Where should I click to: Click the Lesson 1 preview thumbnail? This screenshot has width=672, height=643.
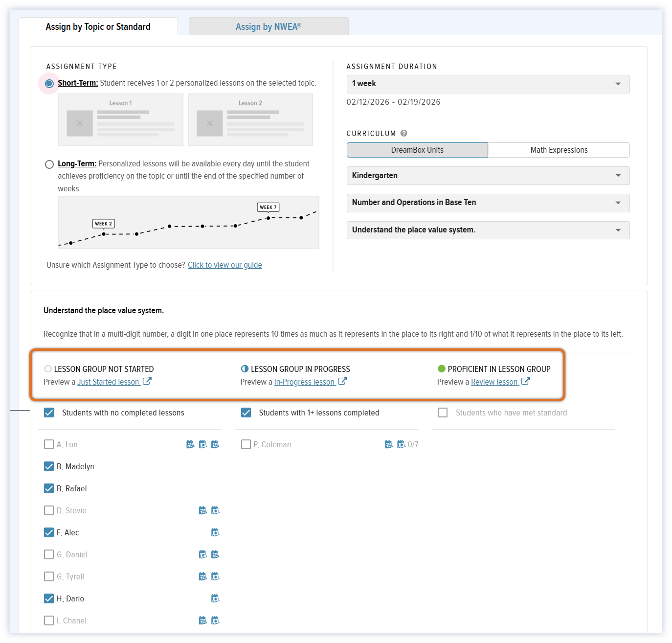(120, 120)
